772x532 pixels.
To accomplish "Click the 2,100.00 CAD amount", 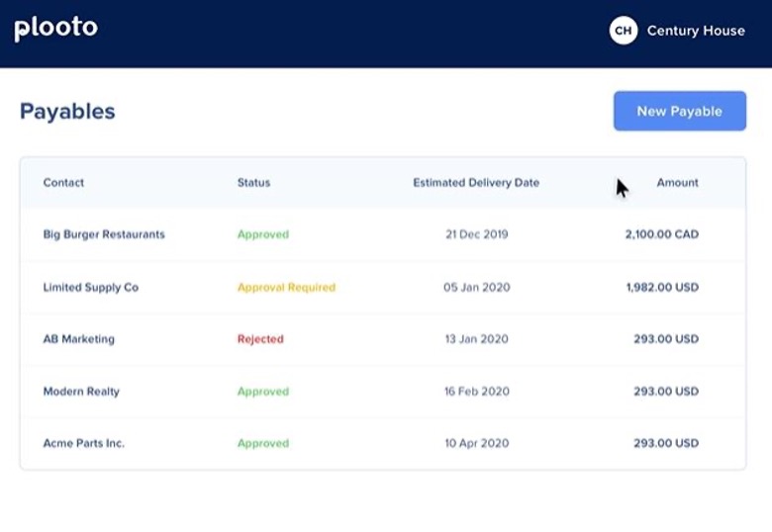I will coord(662,234).
